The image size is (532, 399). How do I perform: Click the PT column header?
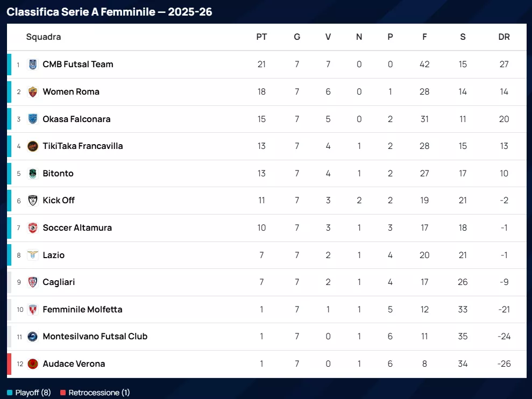tap(261, 37)
